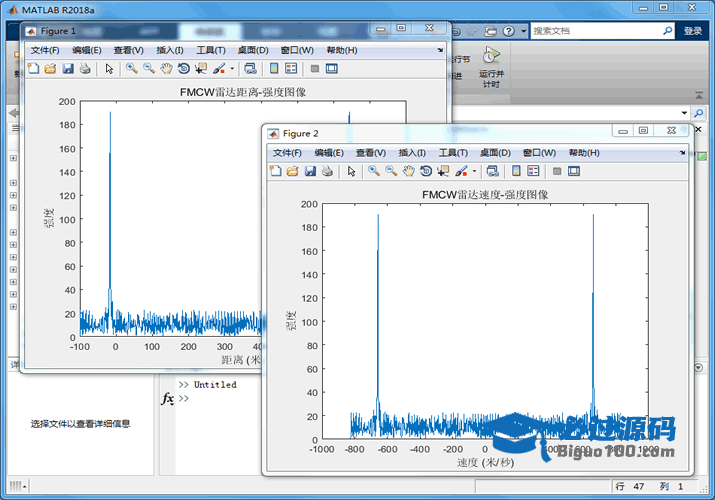Activate Zoom In tool in Figure 1
The width and height of the screenshot is (715, 500).
click(132, 69)
